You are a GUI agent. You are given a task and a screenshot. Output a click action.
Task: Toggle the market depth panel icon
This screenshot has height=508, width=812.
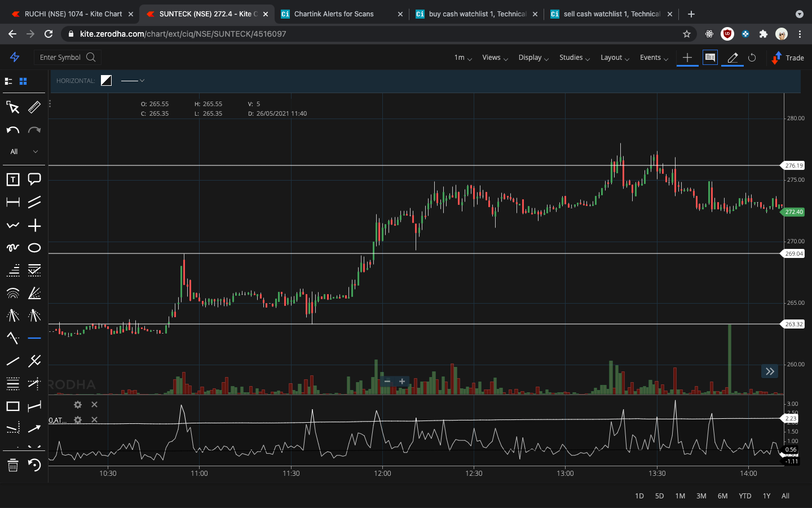point(710,58)
